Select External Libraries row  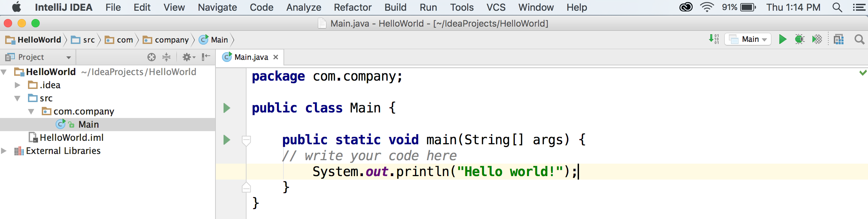pyautogui.click(x=107, y=151)
